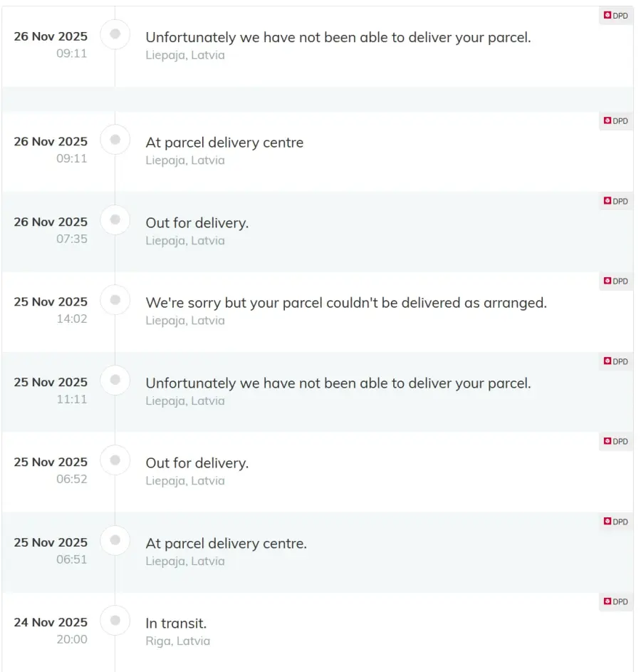
Task: Select timeline dot for topmost 26 Nov undelivered entry
Action: click(115, 34)
